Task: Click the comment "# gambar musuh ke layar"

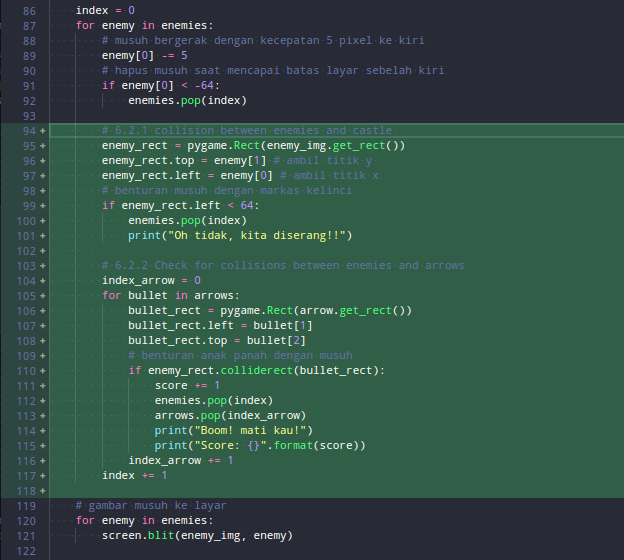Action: pos(150,506)
